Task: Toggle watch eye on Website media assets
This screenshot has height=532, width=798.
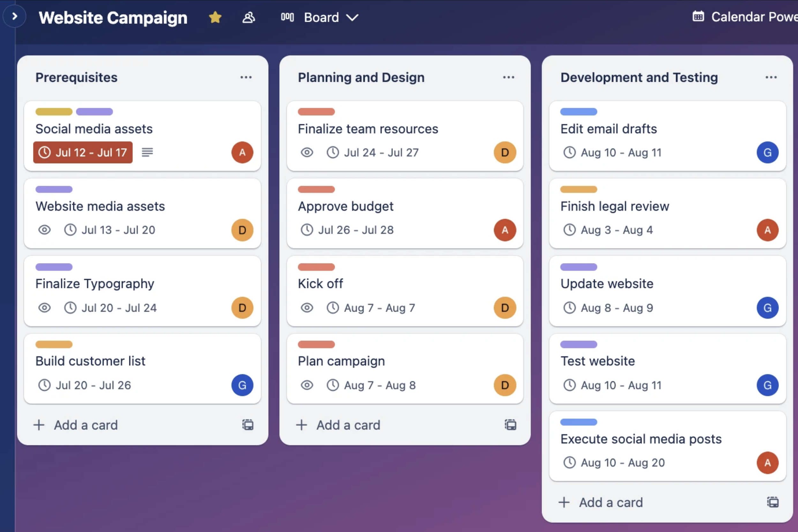Action: point(44,230)
